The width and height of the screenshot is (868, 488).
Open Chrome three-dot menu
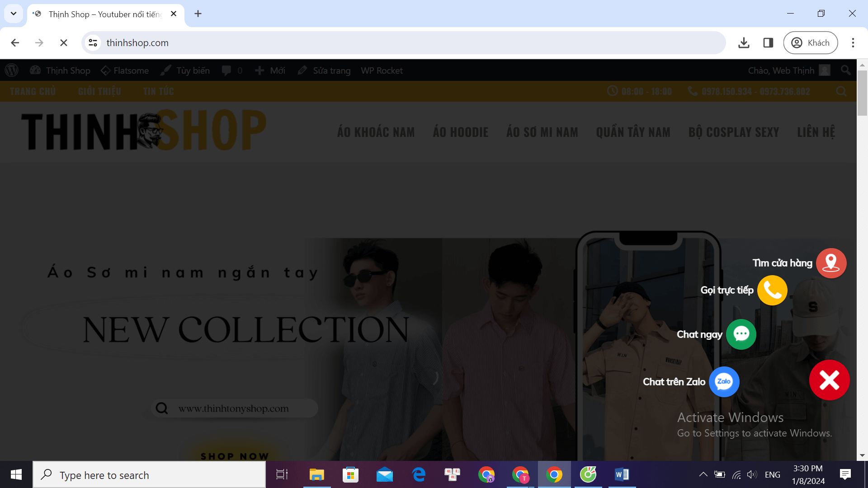[x=853, y=42]
